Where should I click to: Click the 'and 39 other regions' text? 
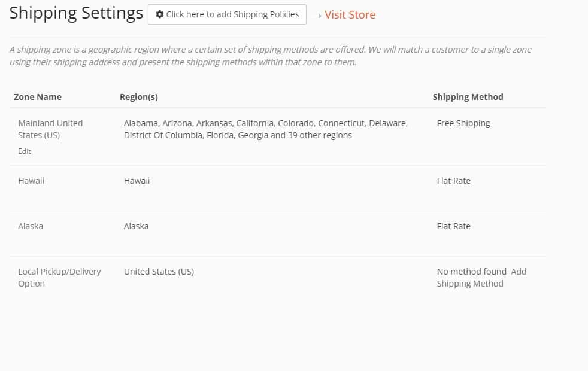pyautogui.click(x=311, y=135)
